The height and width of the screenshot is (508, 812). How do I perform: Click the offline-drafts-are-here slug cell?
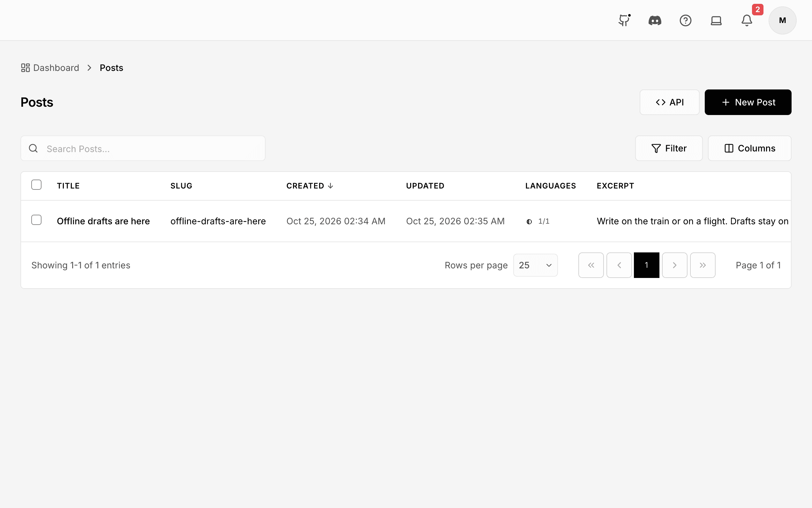218,221
